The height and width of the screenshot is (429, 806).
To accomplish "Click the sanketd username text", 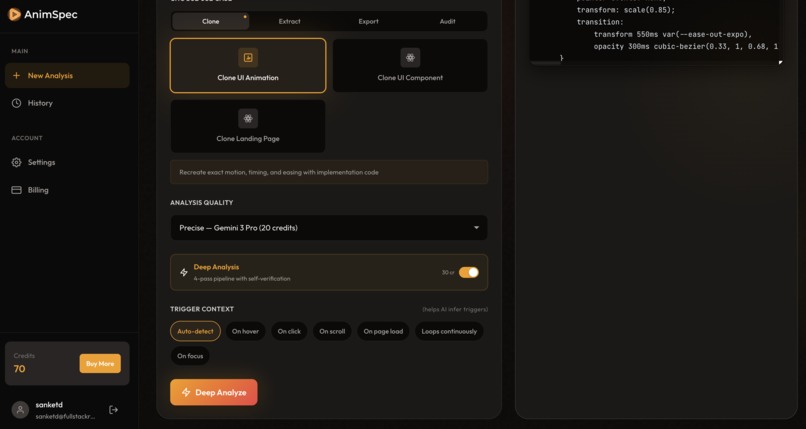I will (49, 405).
